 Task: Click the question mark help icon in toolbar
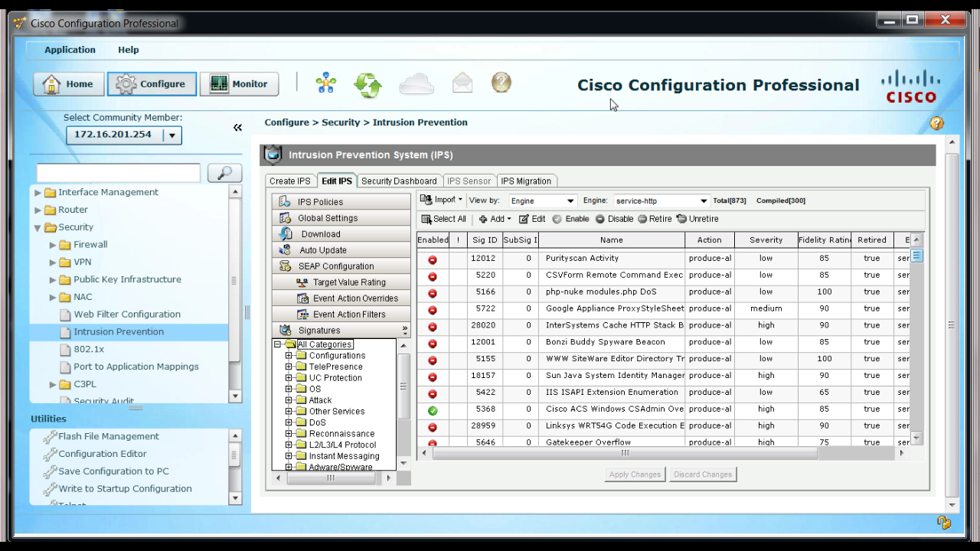click(x=501, y=83)
